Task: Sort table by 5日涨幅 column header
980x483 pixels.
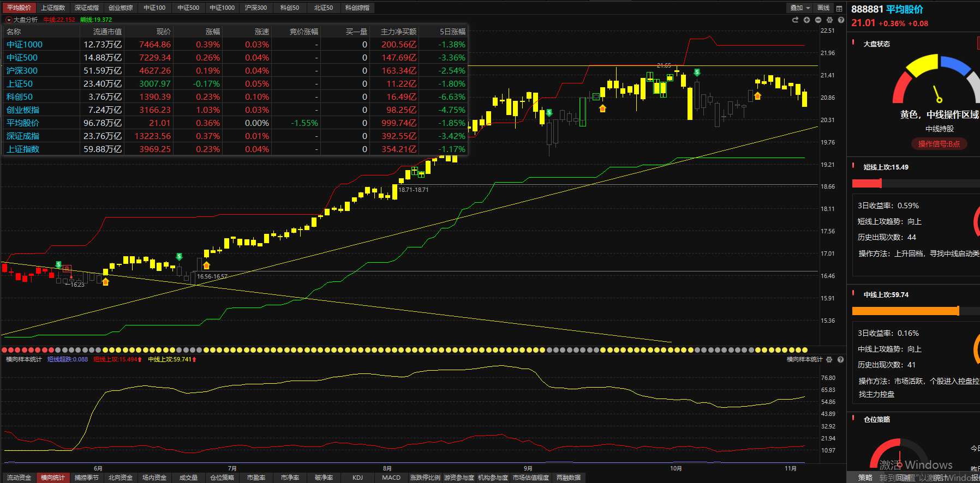Action: click(452, 32)
